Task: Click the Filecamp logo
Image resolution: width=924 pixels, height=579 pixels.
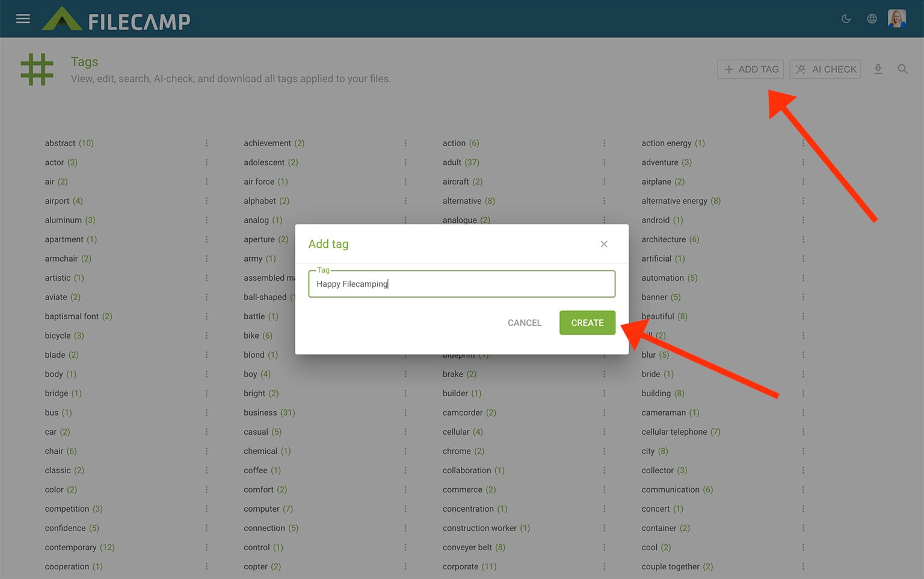Action: 117,19
